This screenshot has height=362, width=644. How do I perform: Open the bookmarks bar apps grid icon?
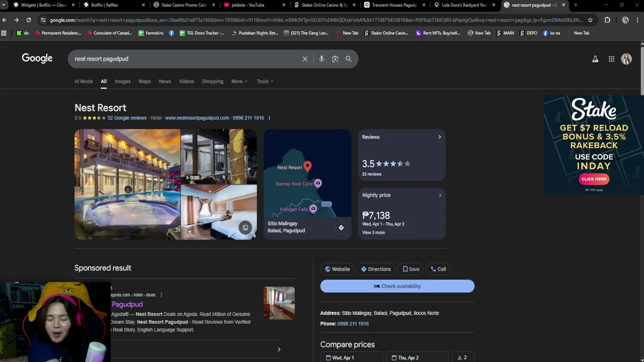tap(4, 33)
